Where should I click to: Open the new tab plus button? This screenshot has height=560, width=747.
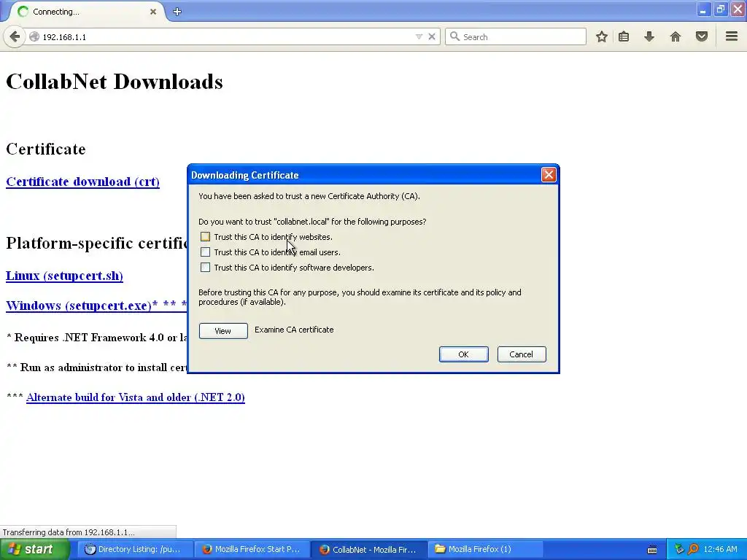177,12
